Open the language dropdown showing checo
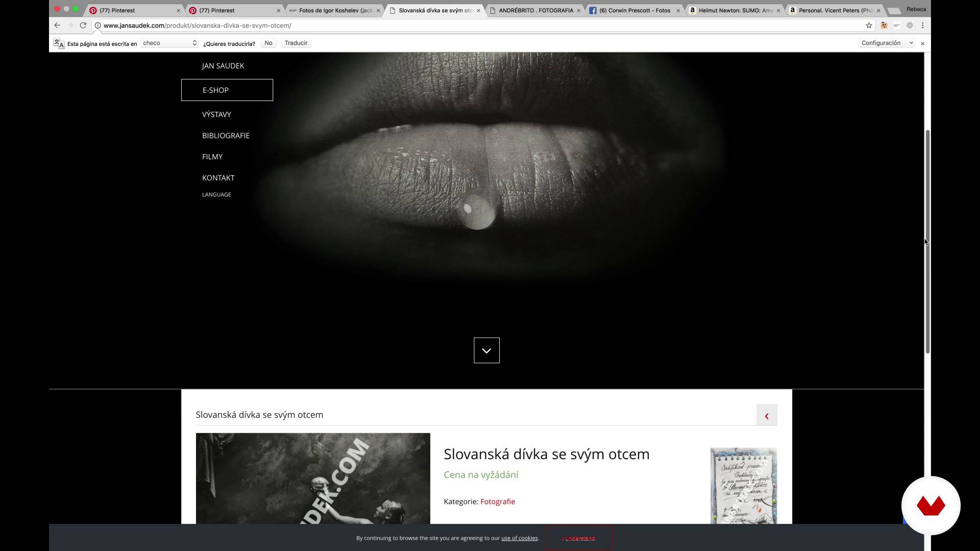This screenshot has height=551, width=980. 169,43
